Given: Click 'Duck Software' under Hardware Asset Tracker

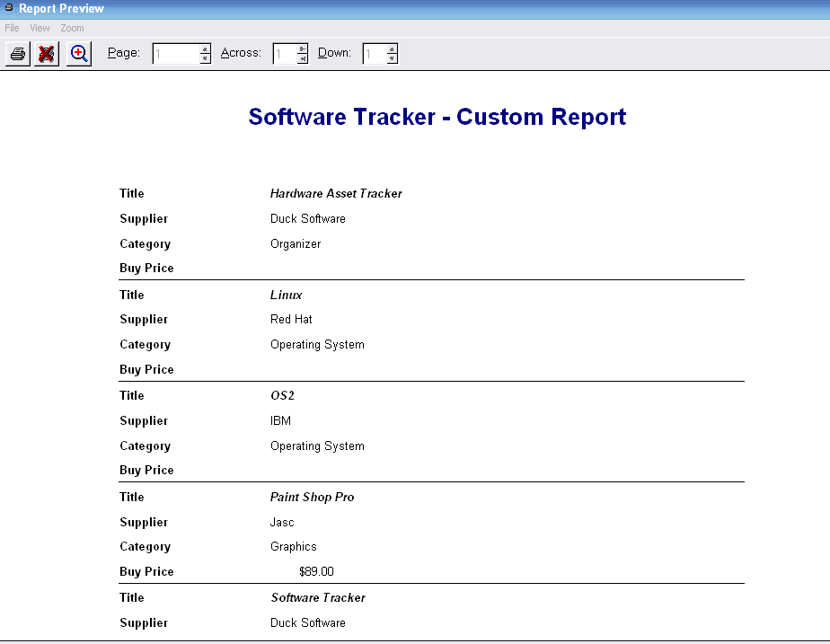Looking at the screenshot, I should [x=308, y=219].
